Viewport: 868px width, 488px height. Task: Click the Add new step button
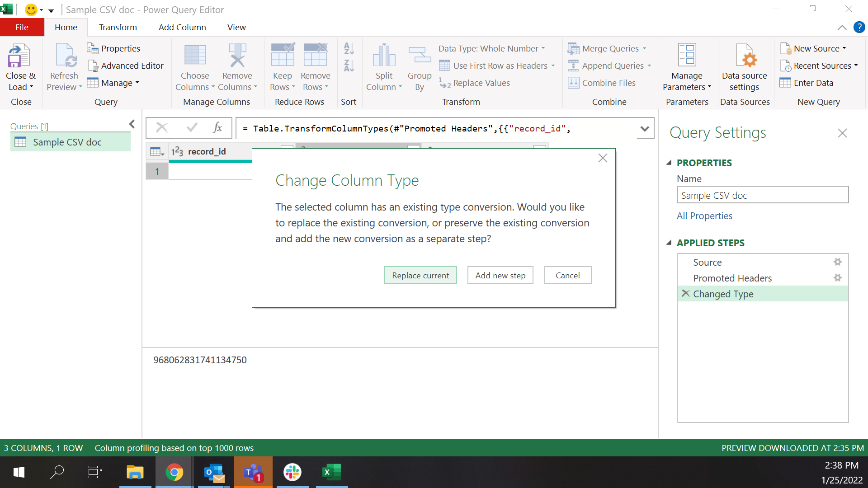[x=500, y=275]
